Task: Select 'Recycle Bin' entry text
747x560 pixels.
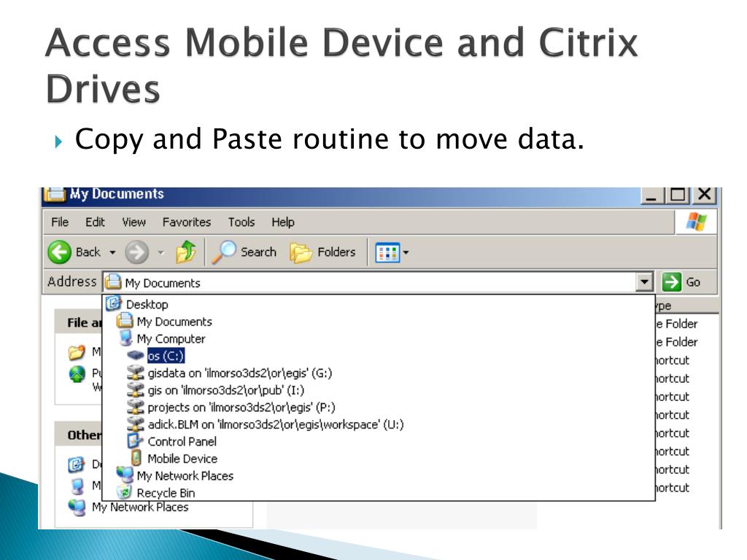Action: (166, 493)
